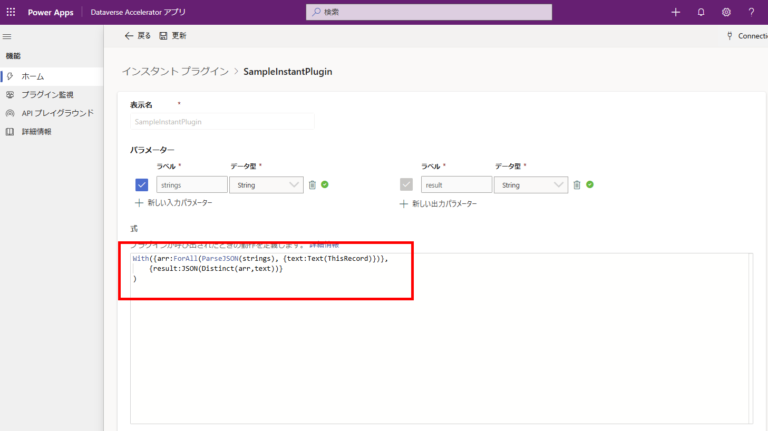Click the 更新 save button

172,35
